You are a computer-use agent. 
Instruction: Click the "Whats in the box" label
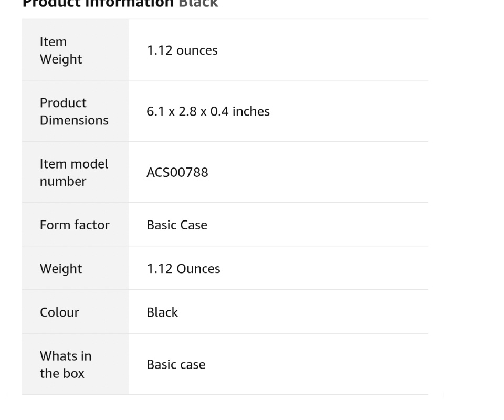pyautogui.click(x=65, y=364)
